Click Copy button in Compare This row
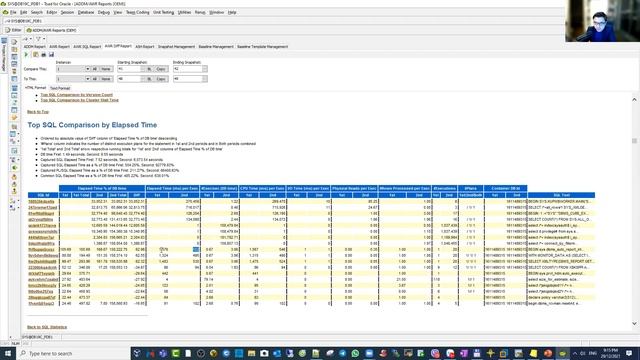 (x=161, y=69)
